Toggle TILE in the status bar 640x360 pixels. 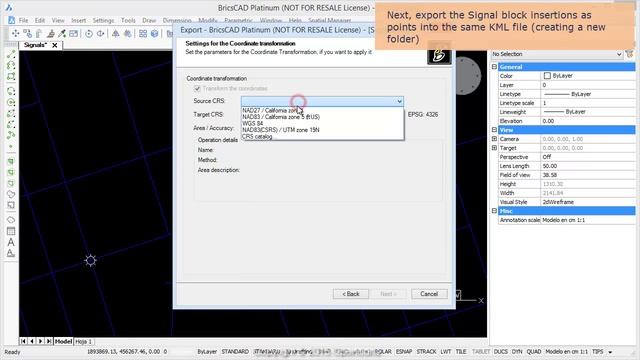(461, 351)
